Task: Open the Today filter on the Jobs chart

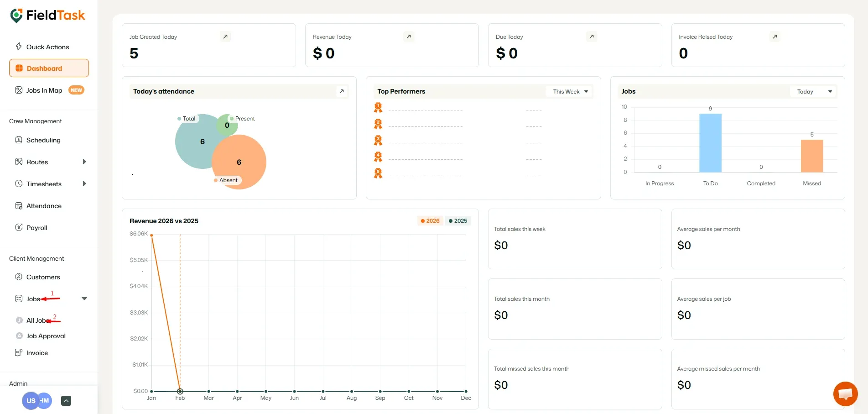Action: point(813,91)
